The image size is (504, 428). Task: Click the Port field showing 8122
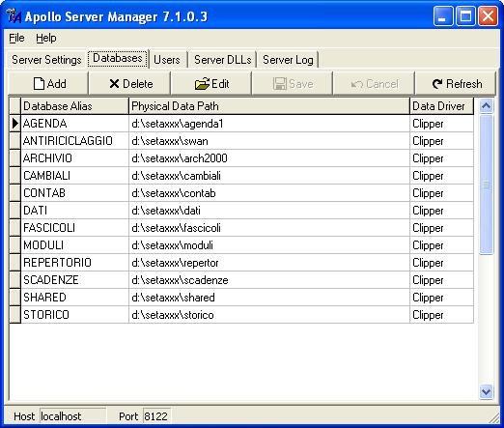tap(156, 416)
